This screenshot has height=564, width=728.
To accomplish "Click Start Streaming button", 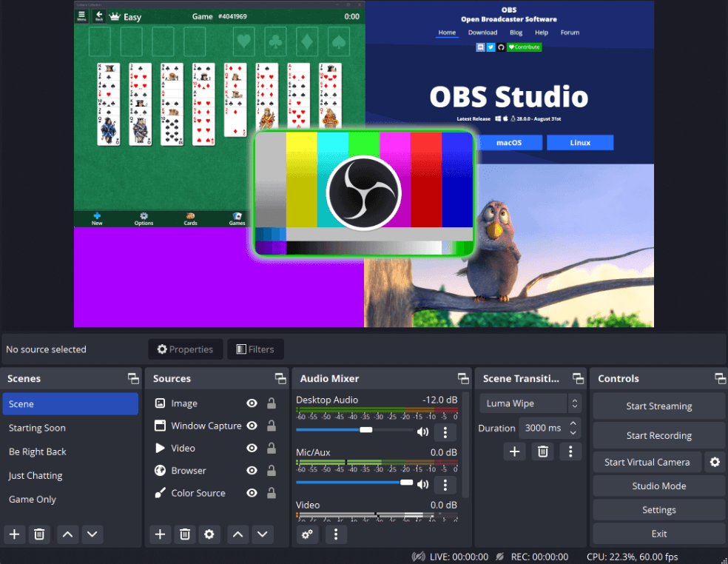I will pos(658,406).
